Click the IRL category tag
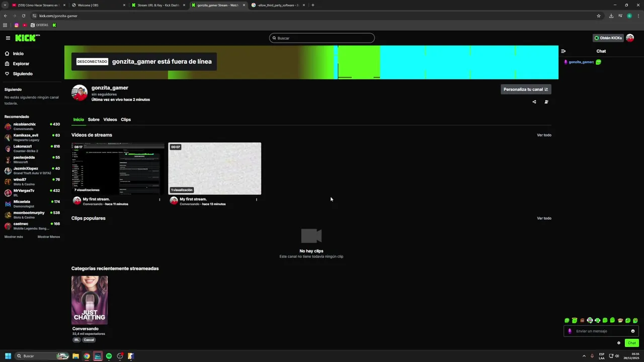The image size is (644, 362). [x=76, y=340]
